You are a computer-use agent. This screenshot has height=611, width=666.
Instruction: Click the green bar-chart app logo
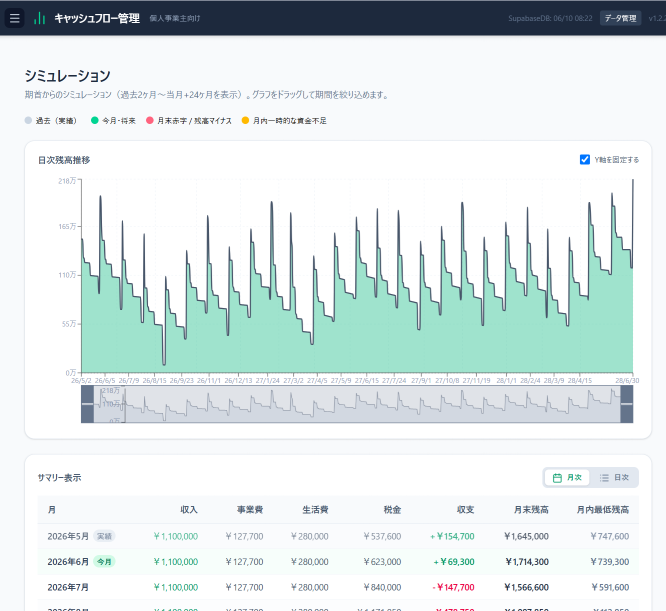40,18
